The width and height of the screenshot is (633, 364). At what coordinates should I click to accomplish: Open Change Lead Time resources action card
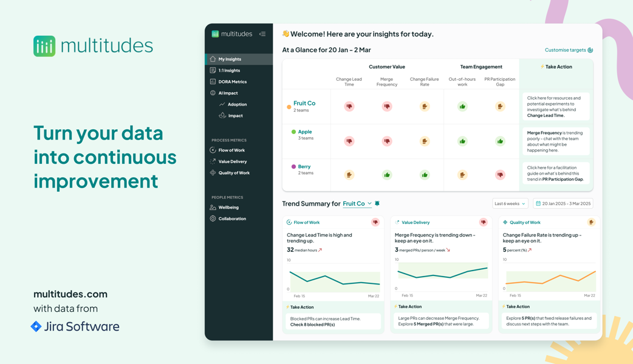[x=556, y=106]
